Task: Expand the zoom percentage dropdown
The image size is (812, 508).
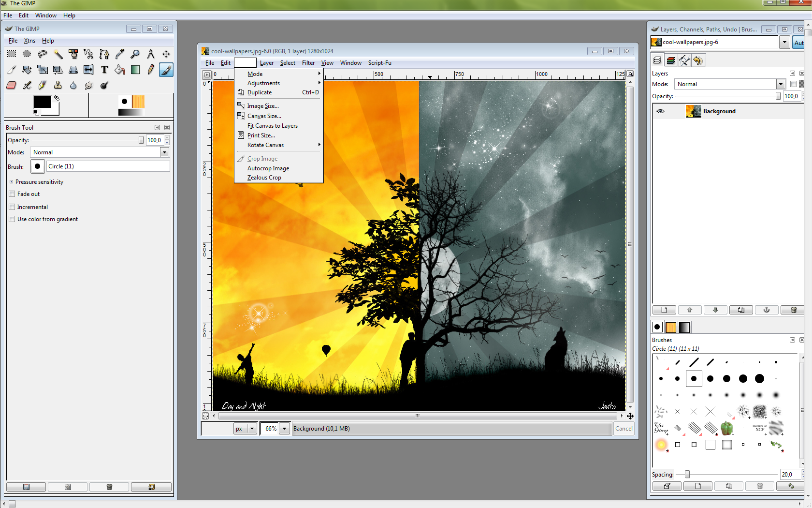Action: coord(285,429)
